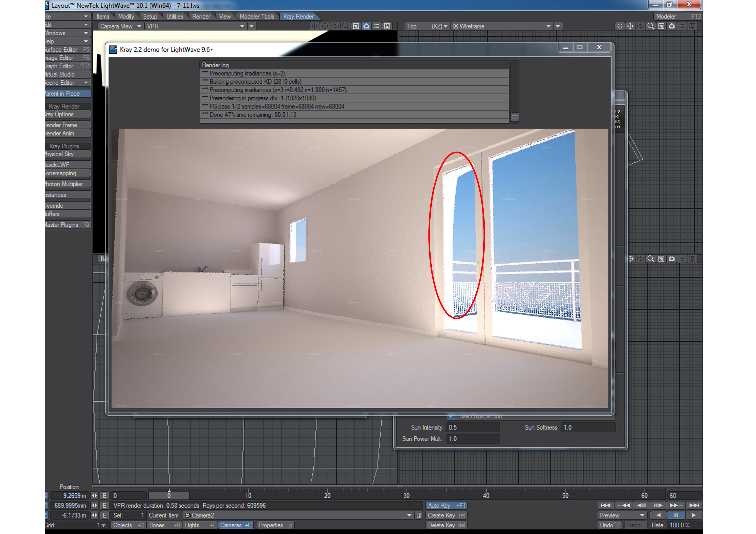Click the center-view crosshair icon in Top viewport
The width and height of the screenshot is (756, 534).
pyautogui.click(x=620, y=26)
